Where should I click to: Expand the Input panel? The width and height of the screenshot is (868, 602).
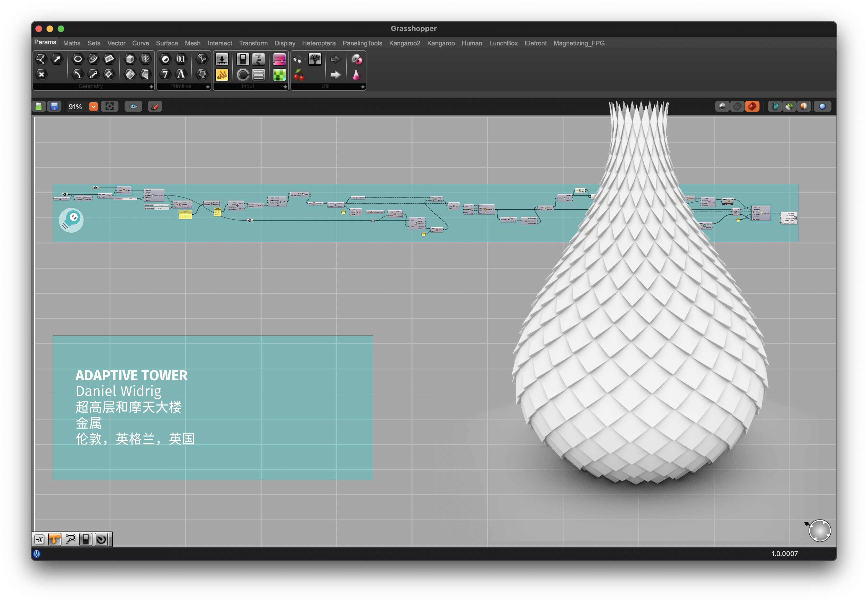pos(285,87)
